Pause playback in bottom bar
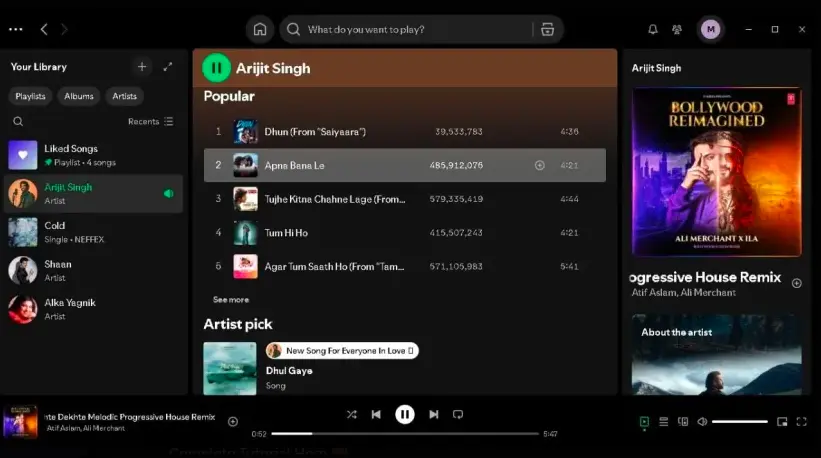 pyautogui.click(x=404, y=415)
